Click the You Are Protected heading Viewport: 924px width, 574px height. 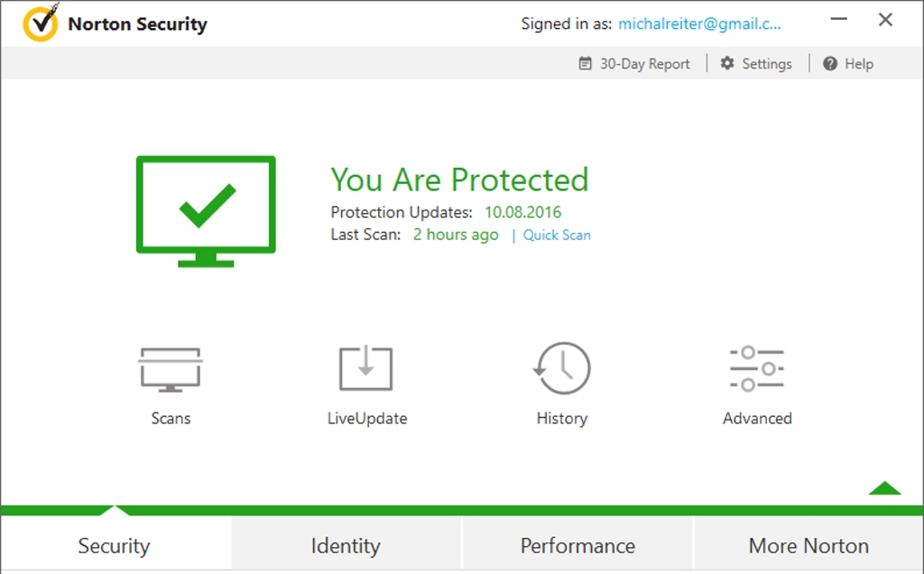(x=459, y=180)
